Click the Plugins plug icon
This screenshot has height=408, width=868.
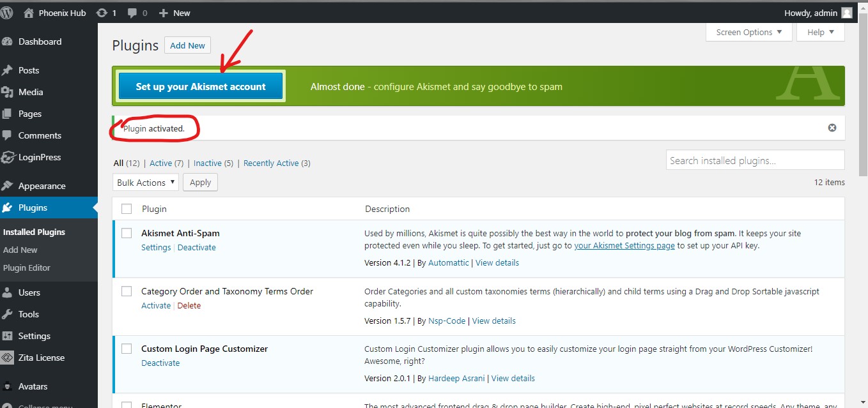[x=8, y=208]
